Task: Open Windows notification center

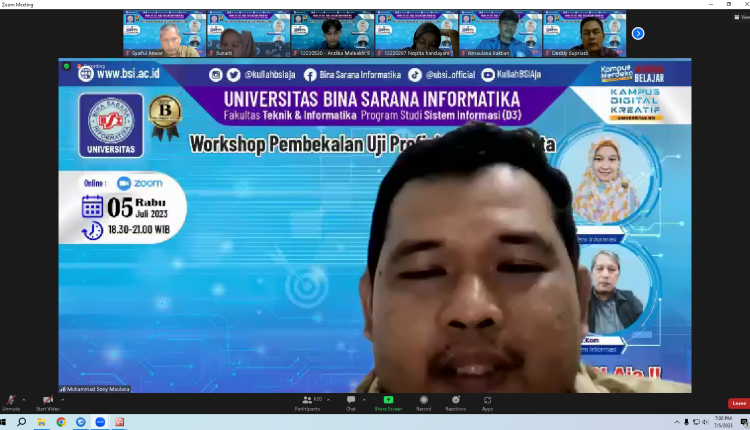Action: point(744,422)
